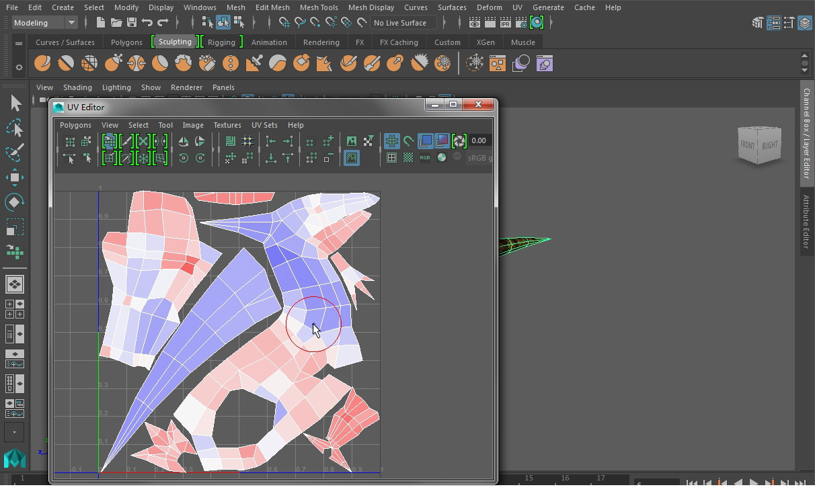The width and height of the screenshot is (815, 504).
Task: Select four-pane layout in toolbox
Action: click(x=14, y=309)
